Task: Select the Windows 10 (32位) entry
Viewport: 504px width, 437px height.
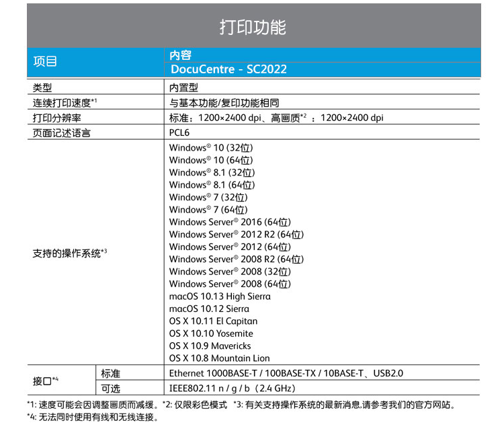Action: [x=211, y=148]
